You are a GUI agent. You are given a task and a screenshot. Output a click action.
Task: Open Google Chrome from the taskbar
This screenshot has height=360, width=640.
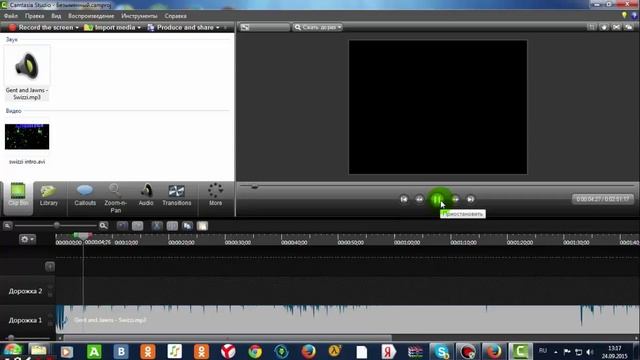coord(255,351)
